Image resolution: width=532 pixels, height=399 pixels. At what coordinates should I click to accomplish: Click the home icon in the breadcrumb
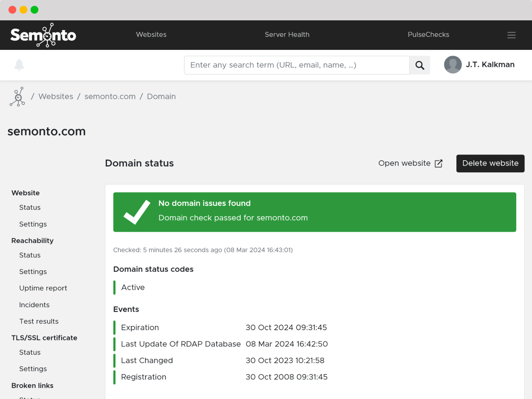coord(17,97)
